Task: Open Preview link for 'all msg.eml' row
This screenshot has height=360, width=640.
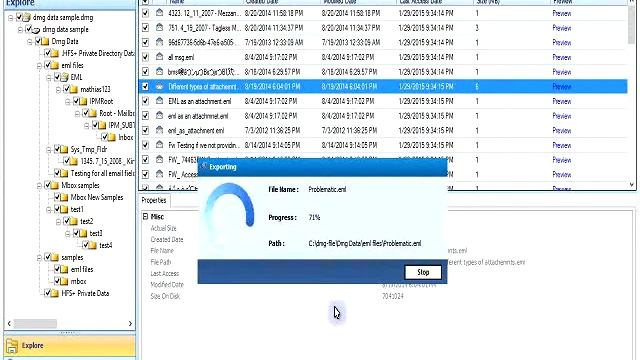Action: pos(561,57)
